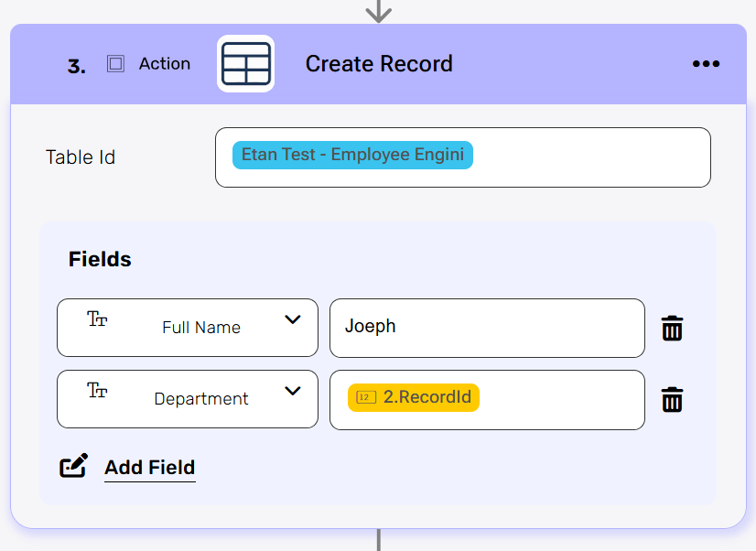Delete the Full Name field row
Screen dimensions: 756x551
click(672, 328)
